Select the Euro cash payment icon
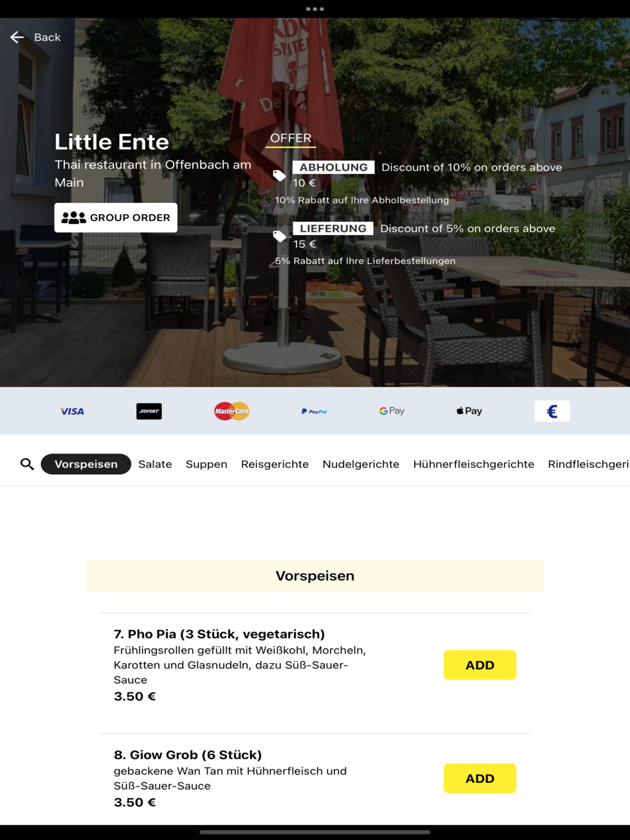This screenshot has height=840, width=630. tap(552, 411)
